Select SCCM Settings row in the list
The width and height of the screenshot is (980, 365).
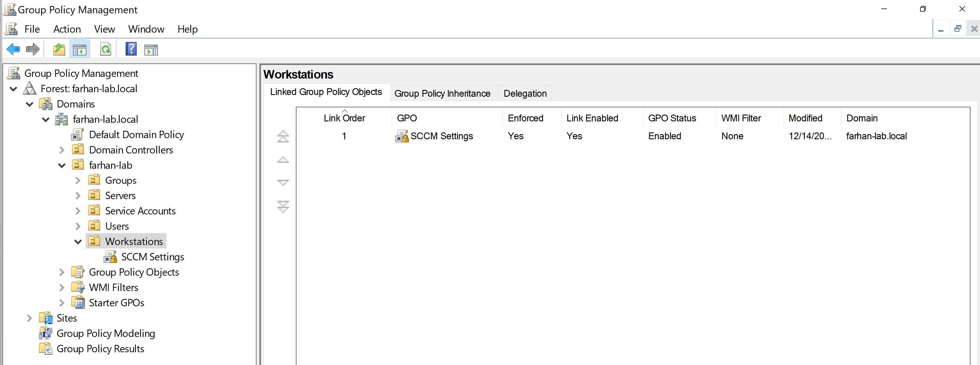coord(441,136)
